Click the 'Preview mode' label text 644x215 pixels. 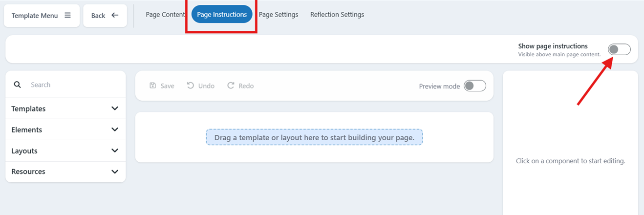pos(439,86)
